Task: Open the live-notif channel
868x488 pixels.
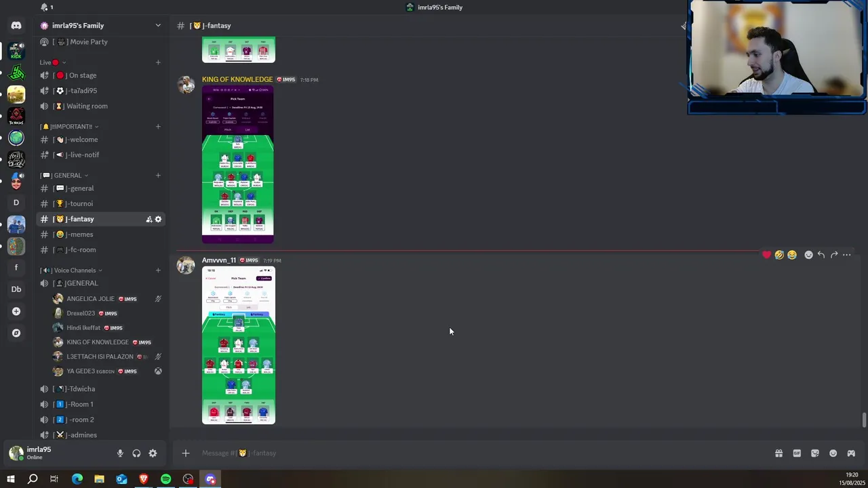Action: click(102, 155)
